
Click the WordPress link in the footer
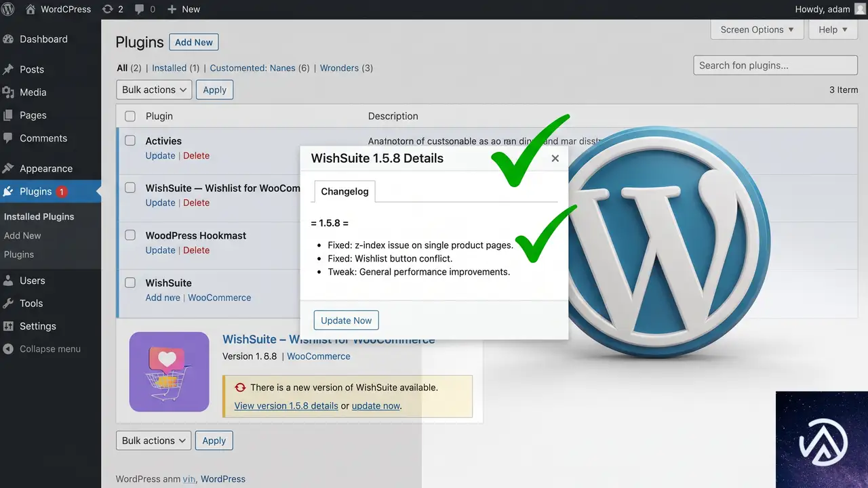pos(223,479)
